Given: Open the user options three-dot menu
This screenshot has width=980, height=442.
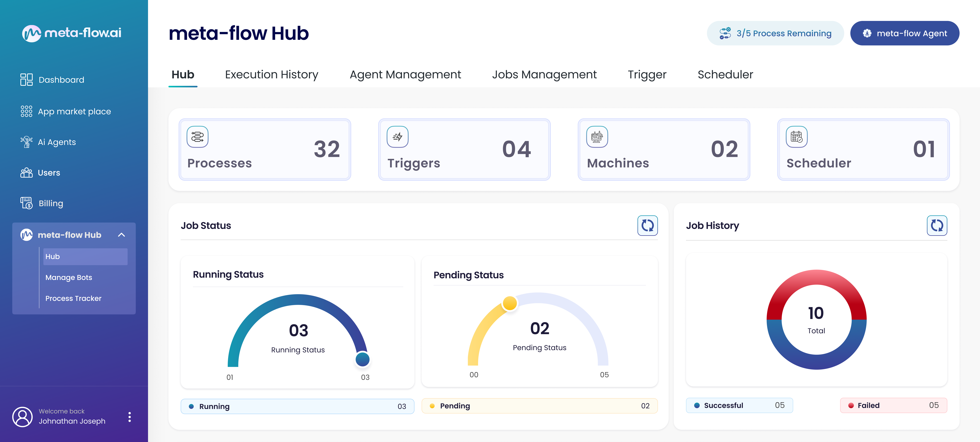Looking at the screenshot, I should 130,417.
